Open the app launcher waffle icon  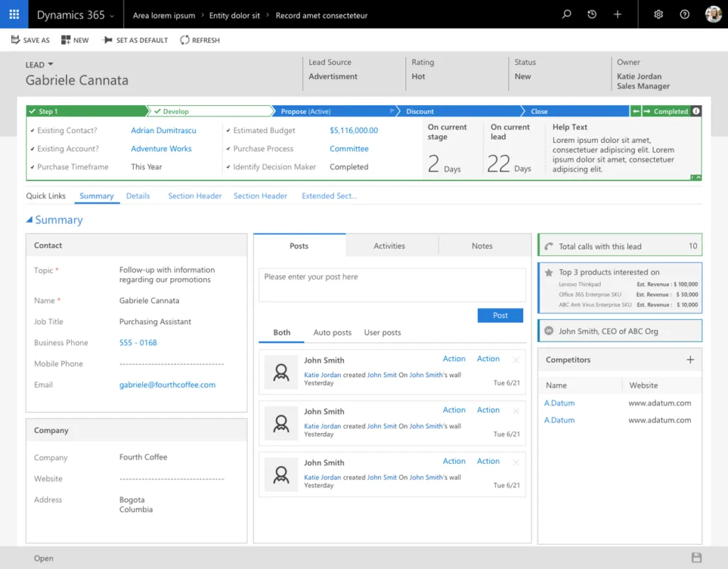click(14, 14)
